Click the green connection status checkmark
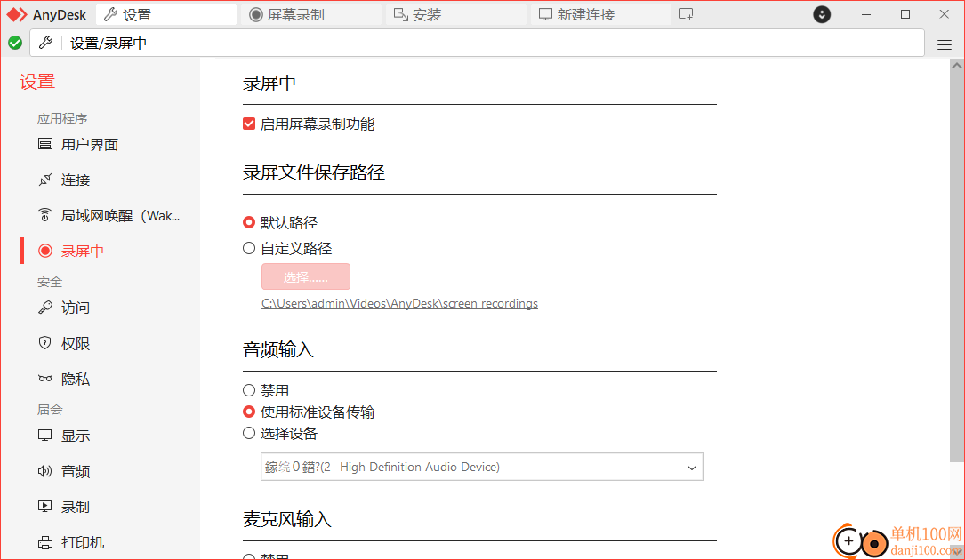Screen dimensions: 965x560 click(x=15, y=43)
